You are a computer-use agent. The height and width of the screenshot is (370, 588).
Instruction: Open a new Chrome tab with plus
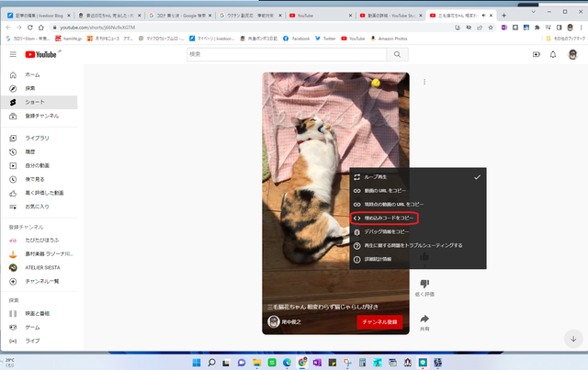(504, 16)
